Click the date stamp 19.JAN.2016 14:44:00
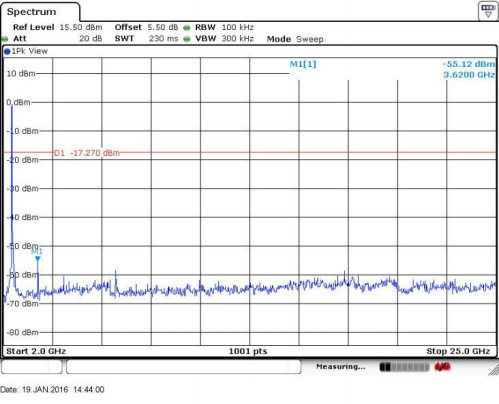Screen dimensions: 499x404 tap(52, 389)
